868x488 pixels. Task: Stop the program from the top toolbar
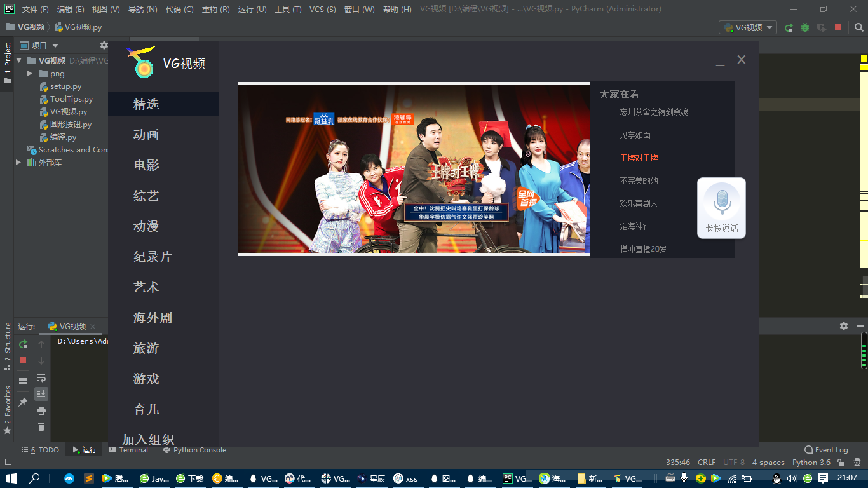pos(838,27)
